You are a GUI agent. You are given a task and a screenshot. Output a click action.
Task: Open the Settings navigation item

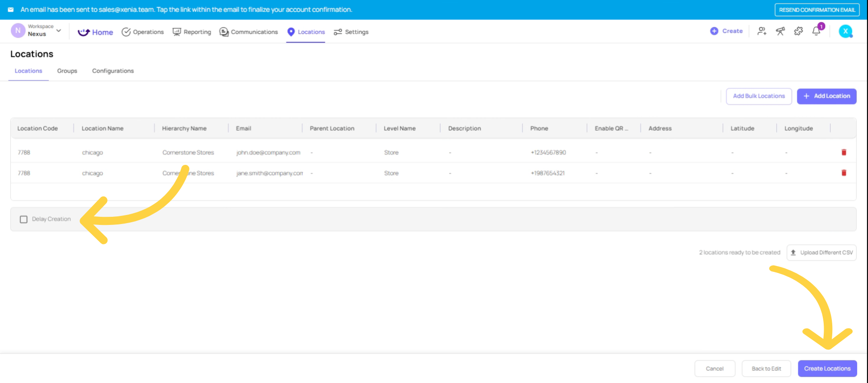[351, 32]
